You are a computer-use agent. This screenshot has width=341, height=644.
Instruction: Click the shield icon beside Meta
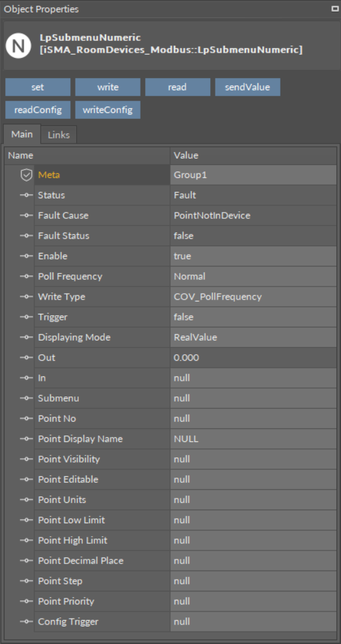pos(26,175)
